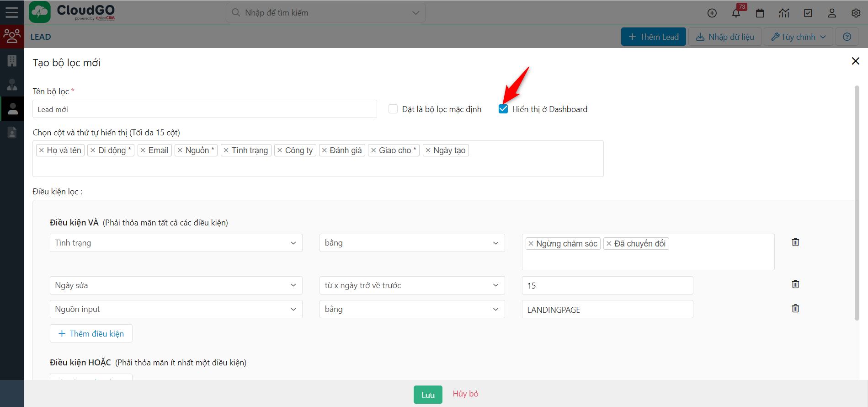Check Đặt là bộ lọc mặc định
868x407 pixels.
pos(393,109)
